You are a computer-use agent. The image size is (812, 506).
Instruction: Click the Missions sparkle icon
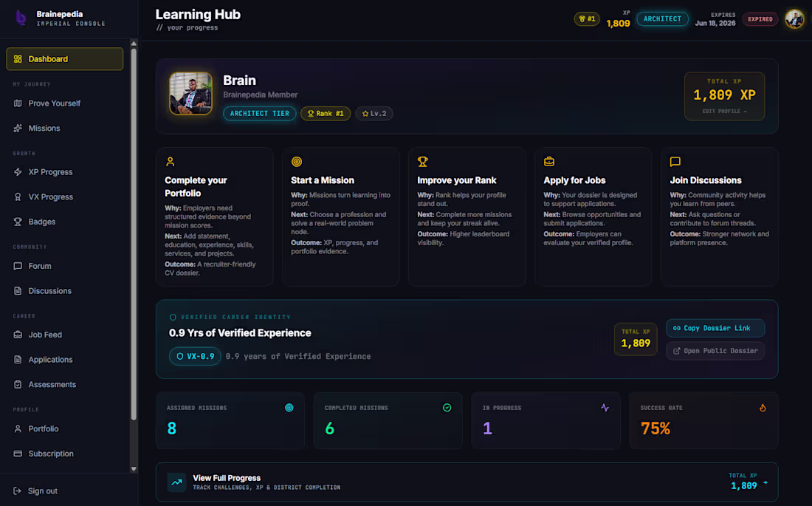[x=18, y=128]
